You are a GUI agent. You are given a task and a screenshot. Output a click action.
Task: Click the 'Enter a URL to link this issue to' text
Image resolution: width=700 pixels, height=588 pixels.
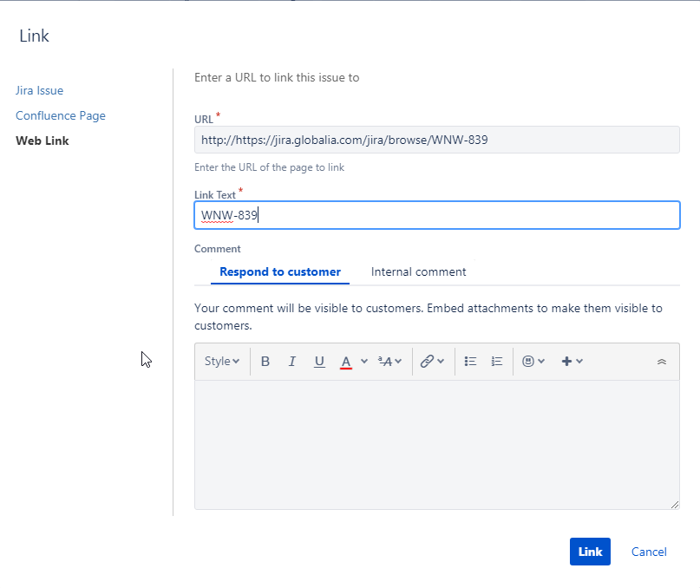coord(277,78)
